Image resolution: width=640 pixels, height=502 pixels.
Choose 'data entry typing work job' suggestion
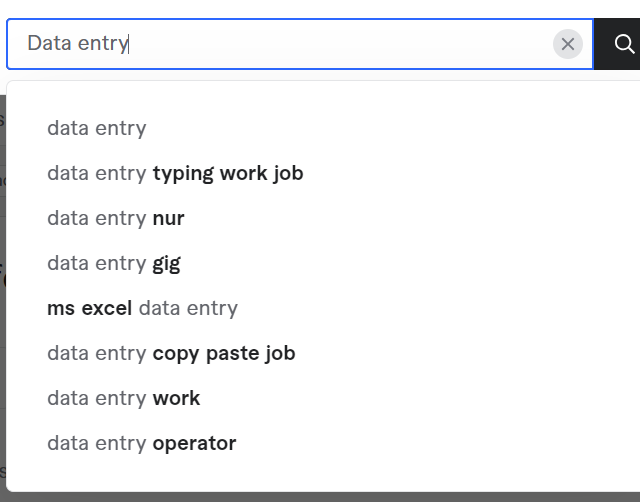[x=175, y=173]
